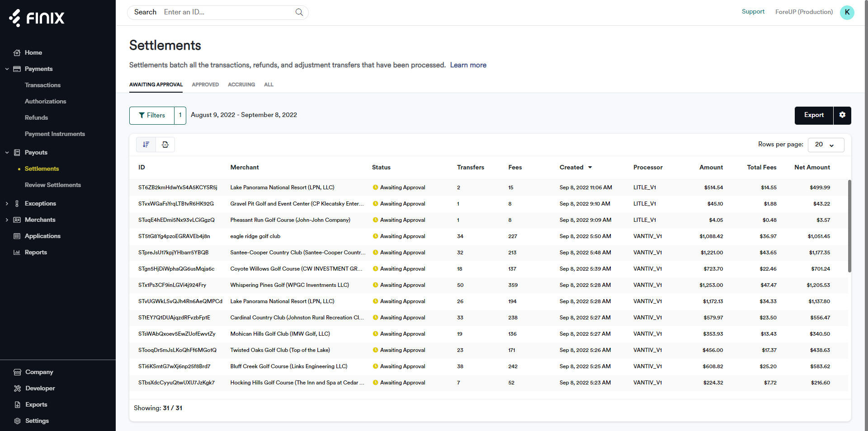The image size is (868, 431).
Task: Click Total Fees column header
Action: [761, 168]
